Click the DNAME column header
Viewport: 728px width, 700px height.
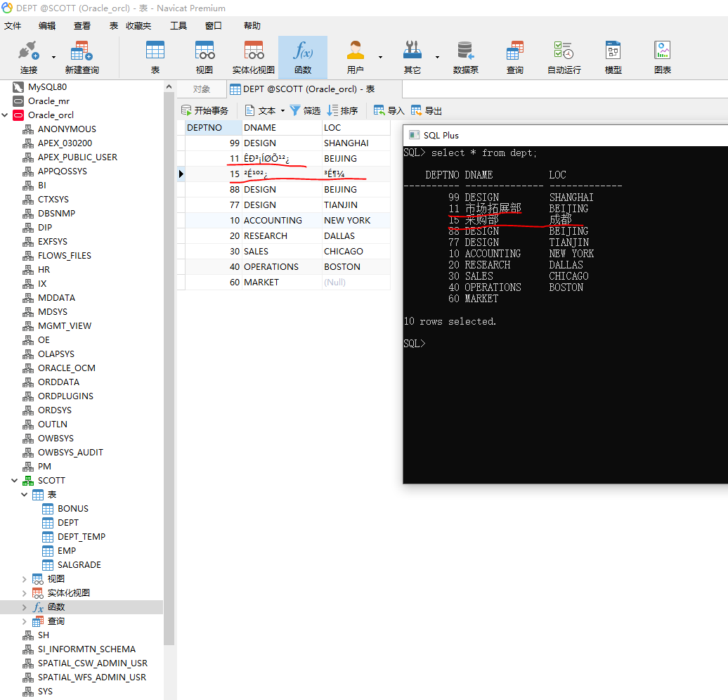coord(282,128)
